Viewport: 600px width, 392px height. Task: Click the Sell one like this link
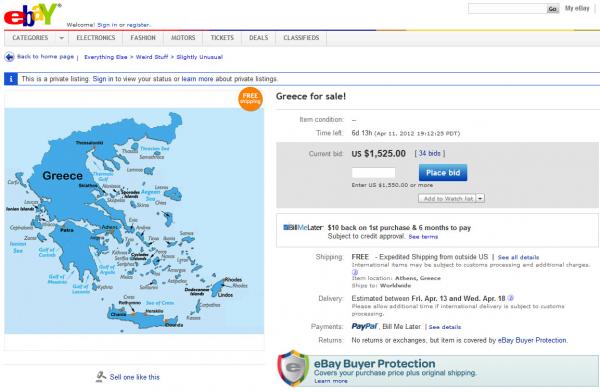click(x=135, y=377)
